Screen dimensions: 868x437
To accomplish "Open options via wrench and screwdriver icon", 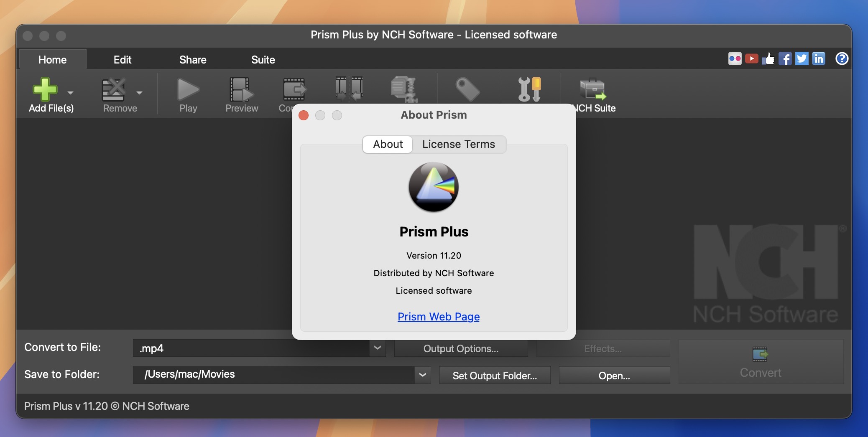I will (530, 89).
